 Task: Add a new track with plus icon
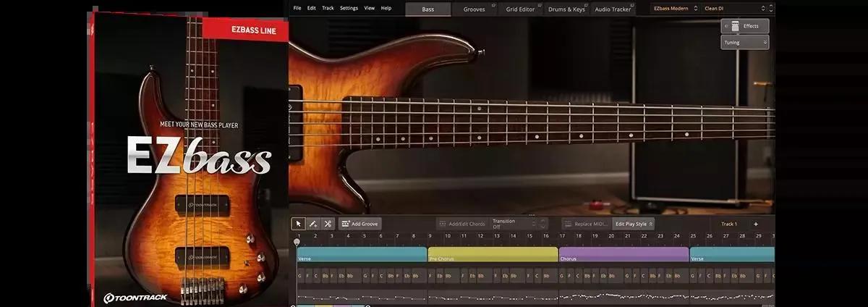[755, 224]
